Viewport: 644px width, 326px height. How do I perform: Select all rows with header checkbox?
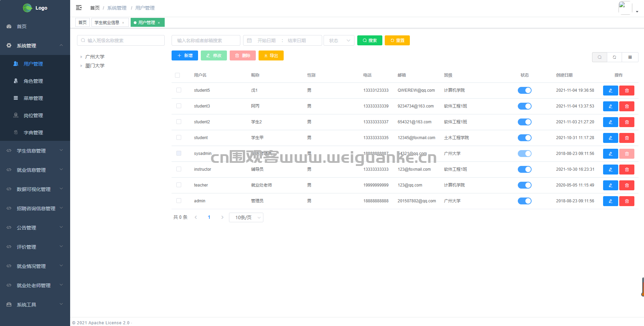tap(177, 75)
